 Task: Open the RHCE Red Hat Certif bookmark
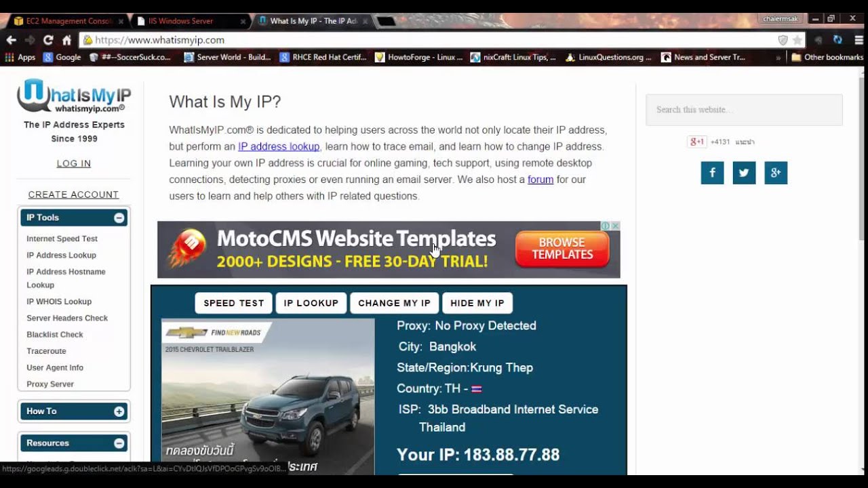tap(323, 58)
